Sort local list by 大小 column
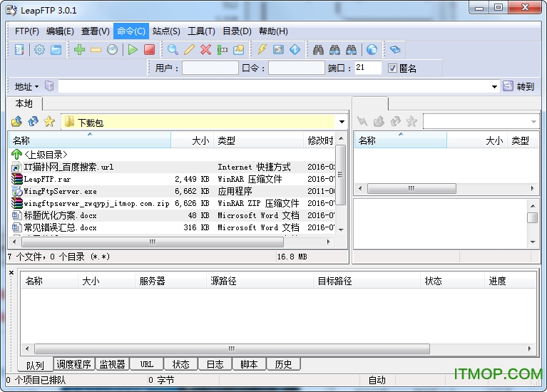This screenshot has width=547, height=392. 193,140
